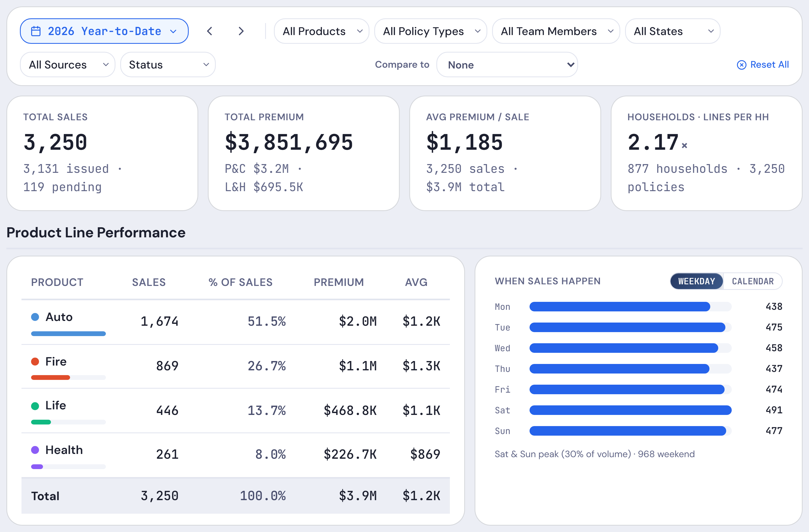Click the PREMIUM column header

point(339,282)
